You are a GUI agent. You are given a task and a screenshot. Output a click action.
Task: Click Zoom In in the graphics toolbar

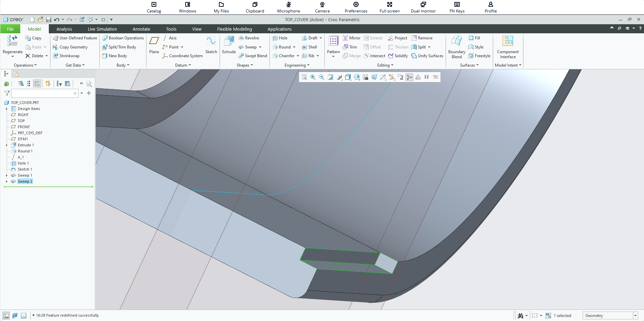click(x=313, y=77)
